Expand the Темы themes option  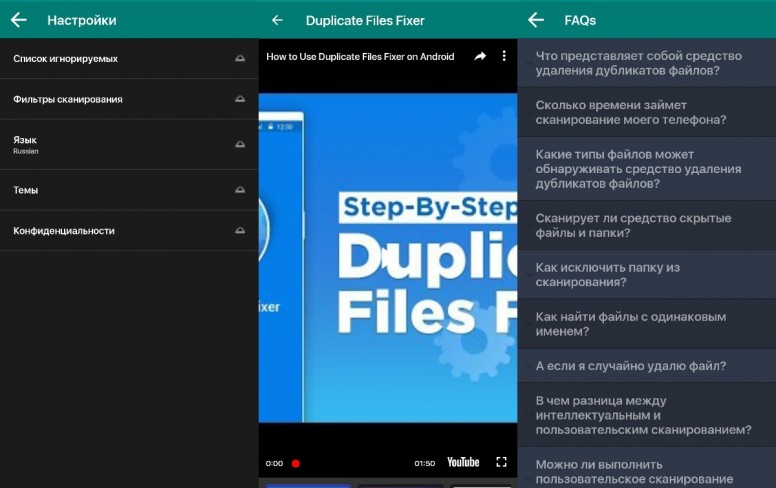pyautogui.click(x=239, y=190)
